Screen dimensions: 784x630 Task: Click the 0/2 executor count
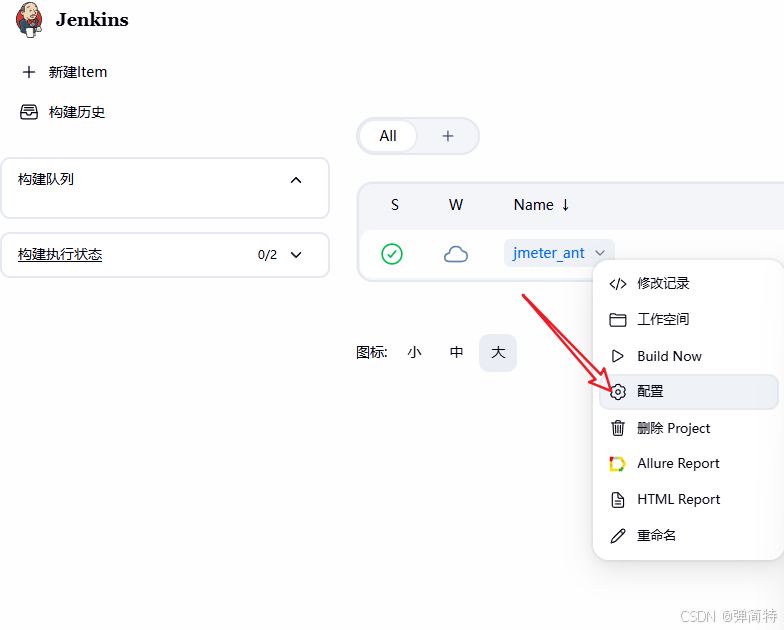tap(267, 255)
